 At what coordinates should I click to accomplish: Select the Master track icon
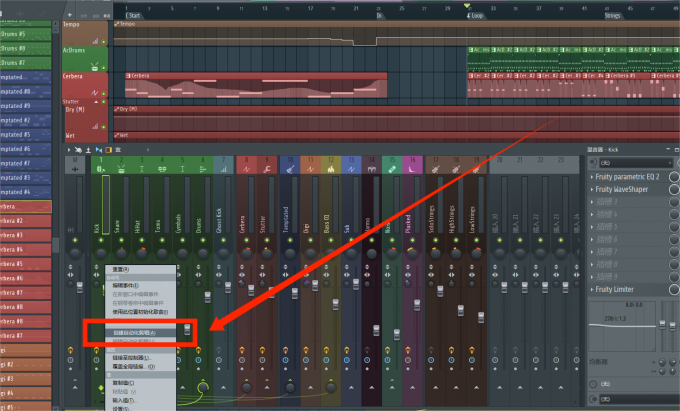coord(75,169)
